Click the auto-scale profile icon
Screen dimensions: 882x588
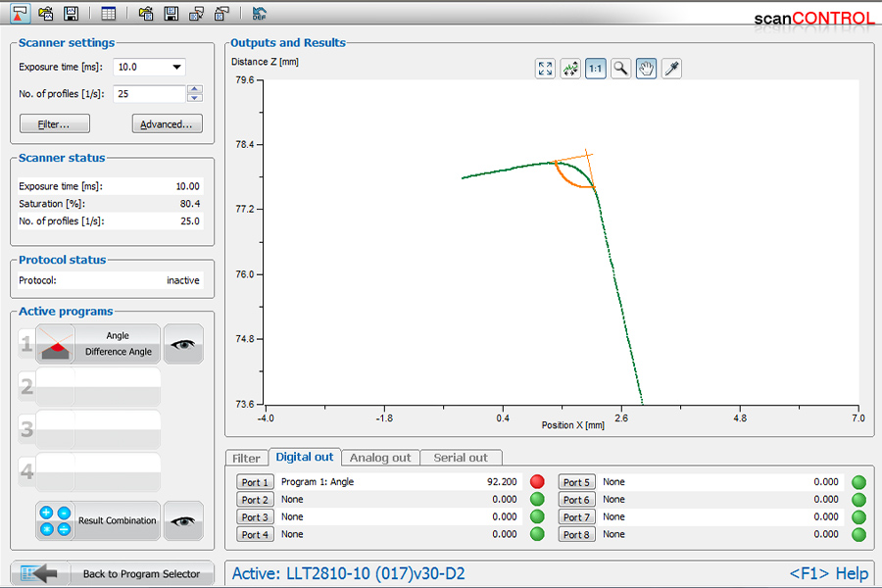tap(570, 68)
